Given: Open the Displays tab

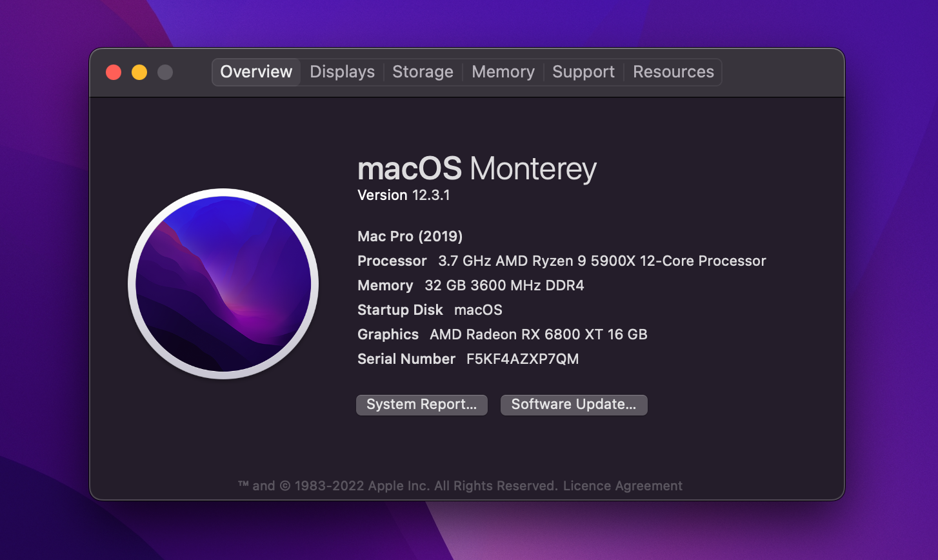Looking at the screenshot, I should coord(342,72).
